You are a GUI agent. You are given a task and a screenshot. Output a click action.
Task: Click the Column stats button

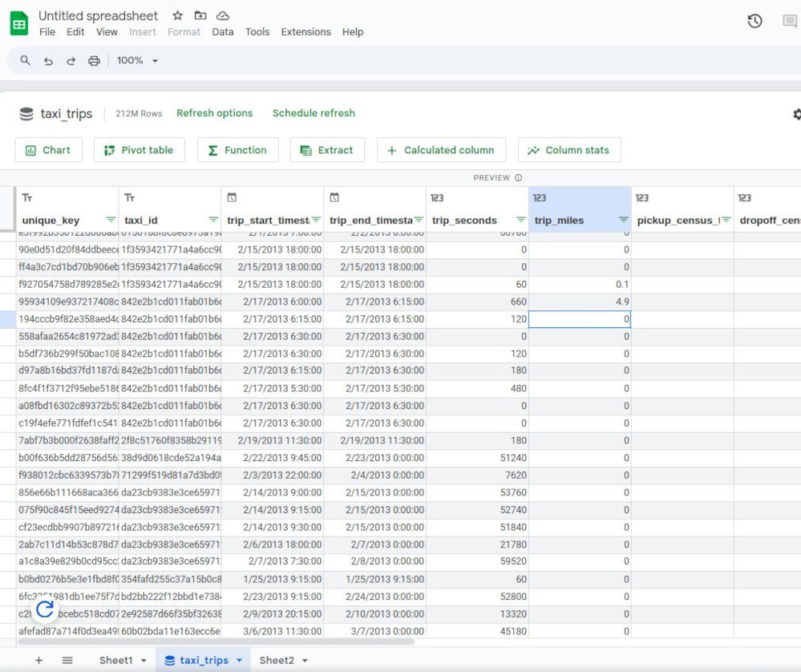click(569, 150)
